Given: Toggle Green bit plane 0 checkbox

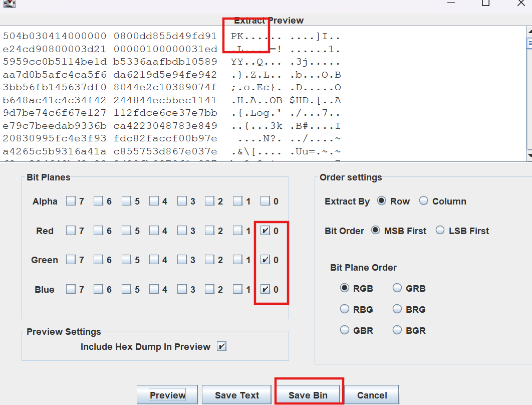Looking at the screenshot, I should tap(265, 260).
